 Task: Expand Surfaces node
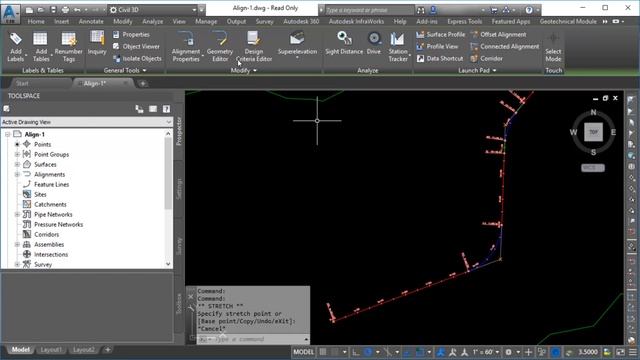[x=17, y=164]
